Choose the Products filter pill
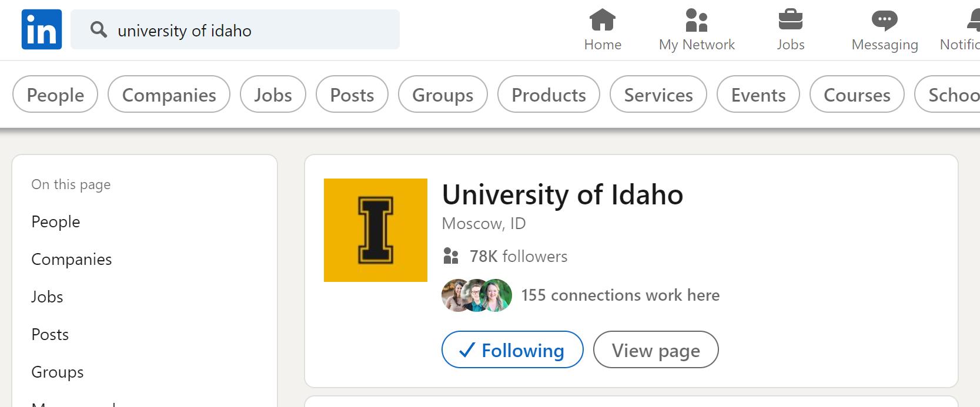The width and height of the screenshot is (980, 407). [548, 95]
